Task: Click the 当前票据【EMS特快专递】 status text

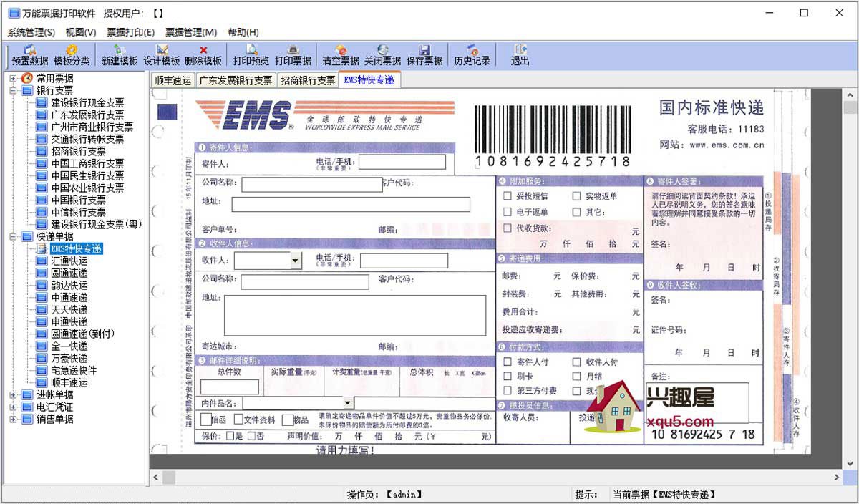Action: point(664,494)
